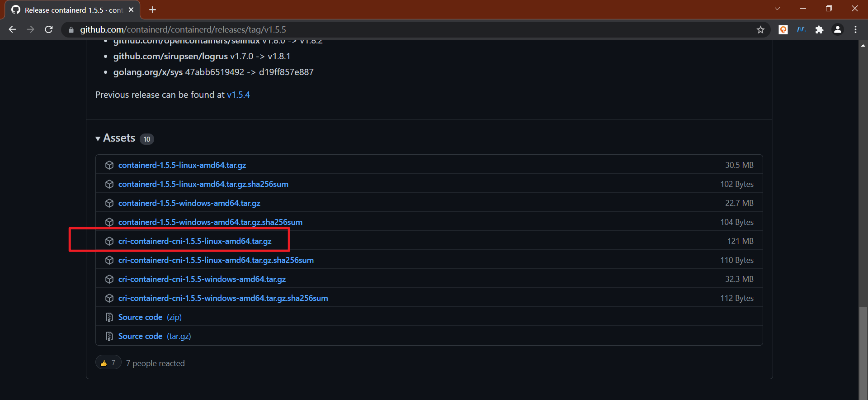Open the Chrome three-dot menu
This screenshot has height=400, width=868.
855,29
